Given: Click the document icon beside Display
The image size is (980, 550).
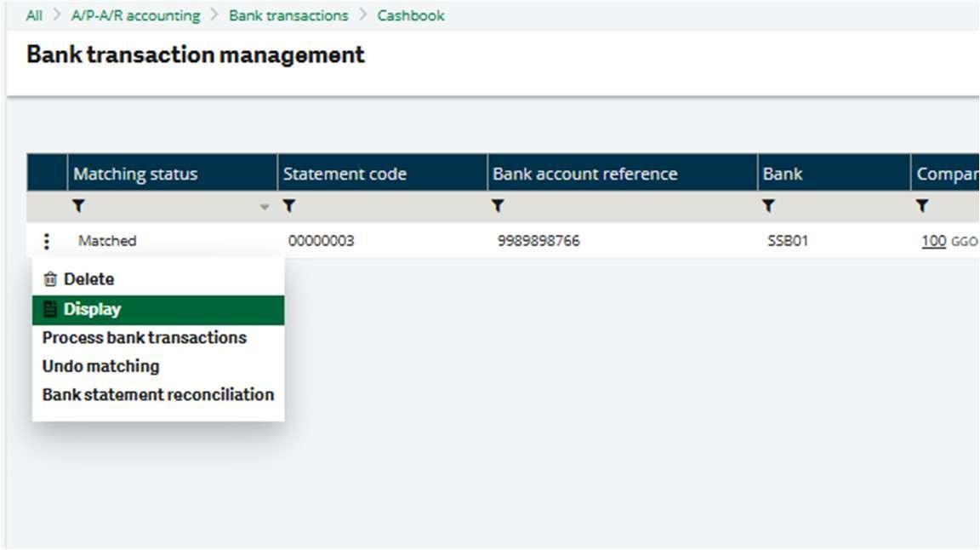Looking at the screenshot, I should pyautogui.click(x=50, y=310).
